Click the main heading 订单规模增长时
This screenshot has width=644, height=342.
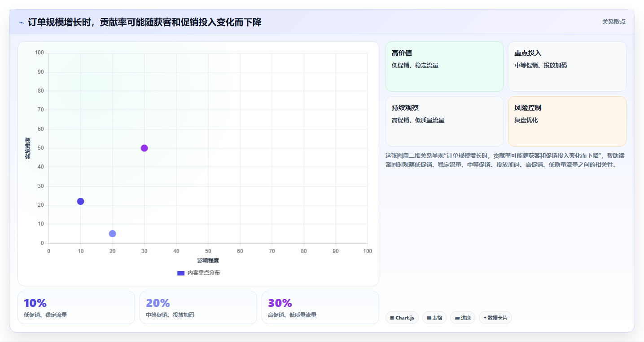point(145,22)
